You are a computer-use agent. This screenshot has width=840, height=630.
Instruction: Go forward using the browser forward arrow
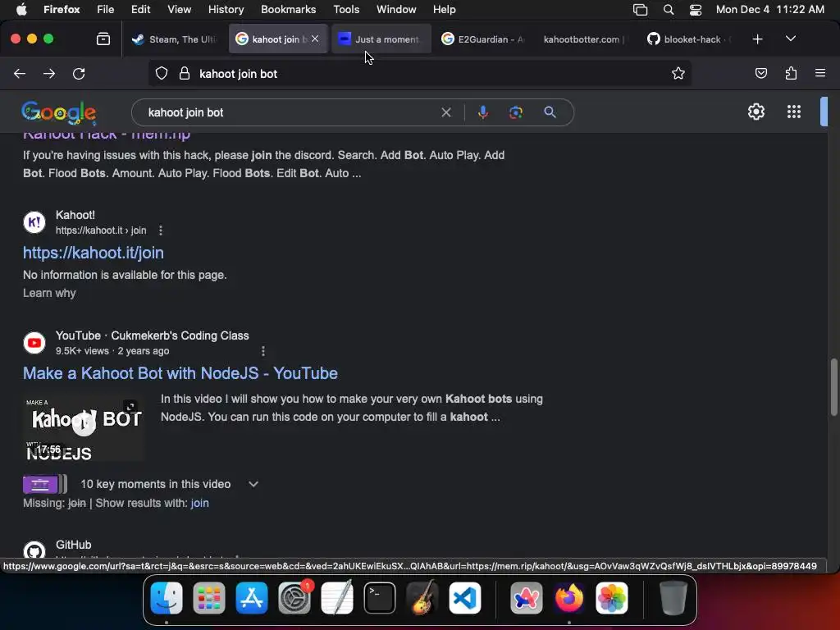point(49,74)
